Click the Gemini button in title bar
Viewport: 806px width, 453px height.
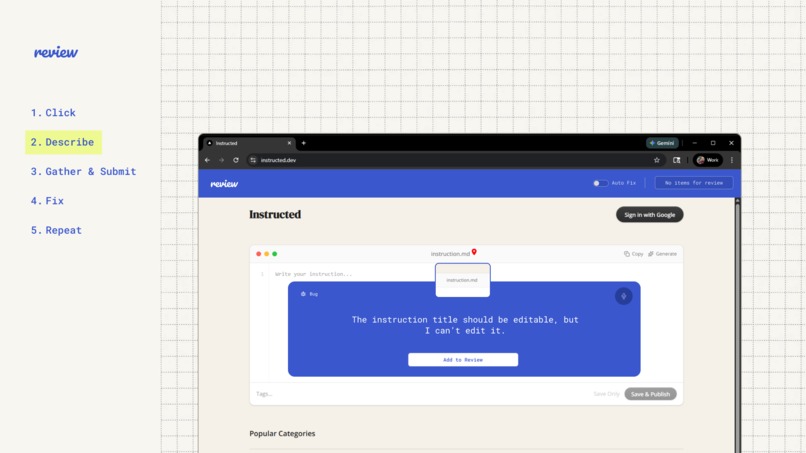click(662, 143)
